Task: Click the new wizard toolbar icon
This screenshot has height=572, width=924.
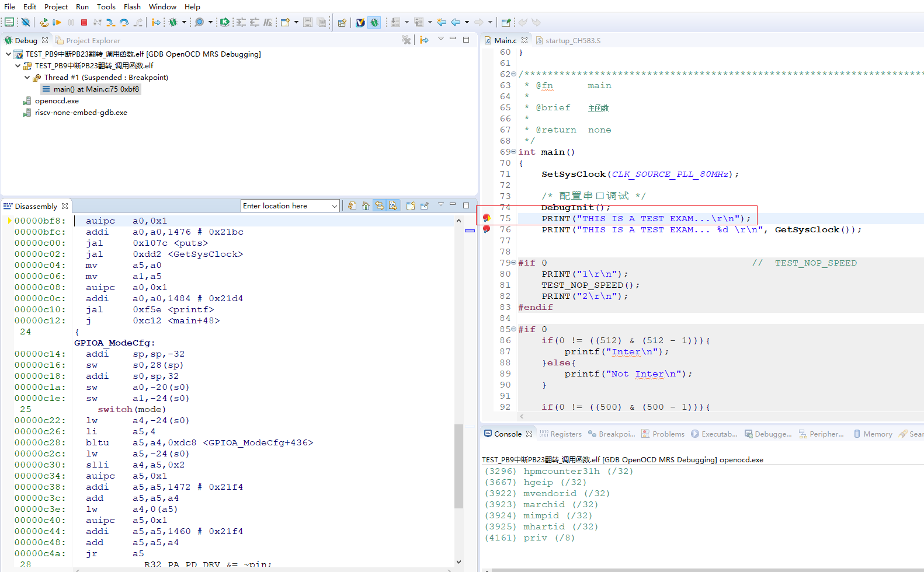Action: click(x=286, y=22)
